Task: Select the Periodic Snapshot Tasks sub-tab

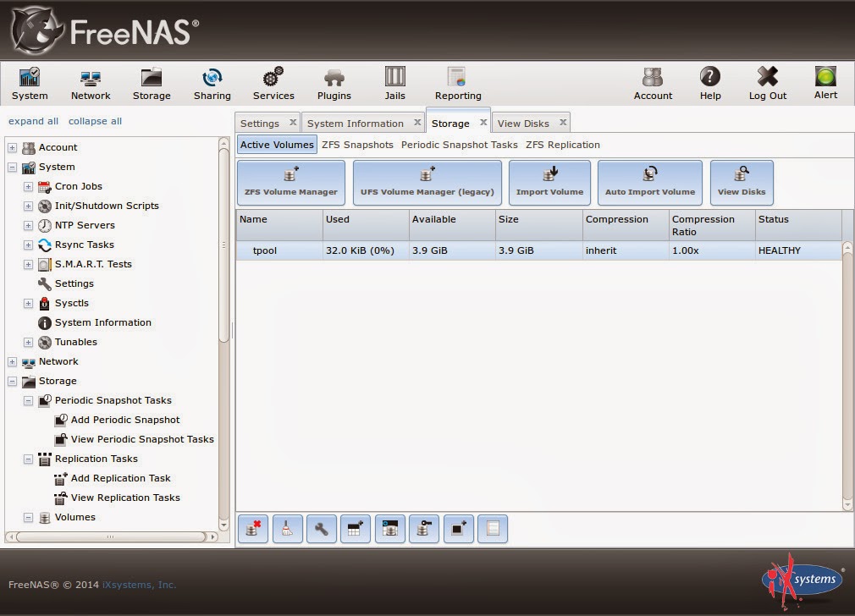Action: pos(459,145)
